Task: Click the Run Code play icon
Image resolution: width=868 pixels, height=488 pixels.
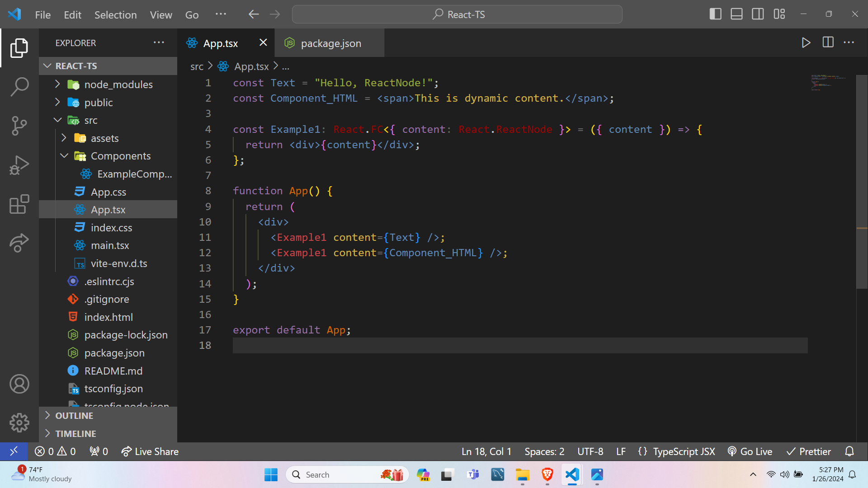Action: point(806,43)
